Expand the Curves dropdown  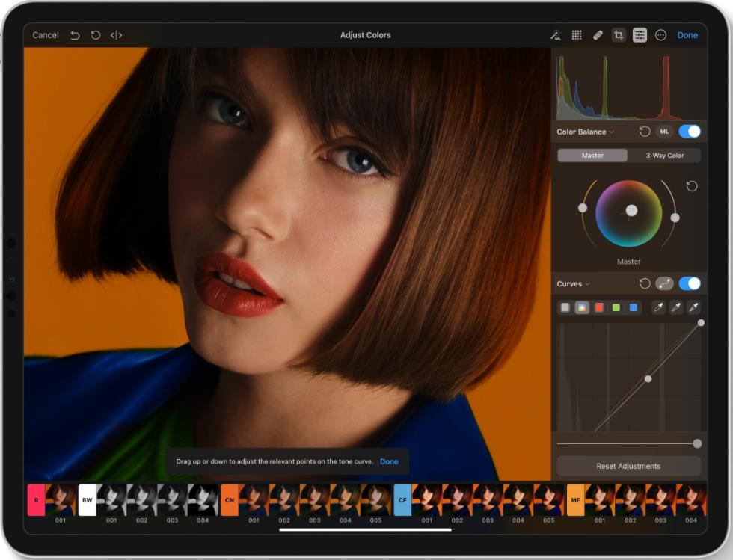coord(573,284)
